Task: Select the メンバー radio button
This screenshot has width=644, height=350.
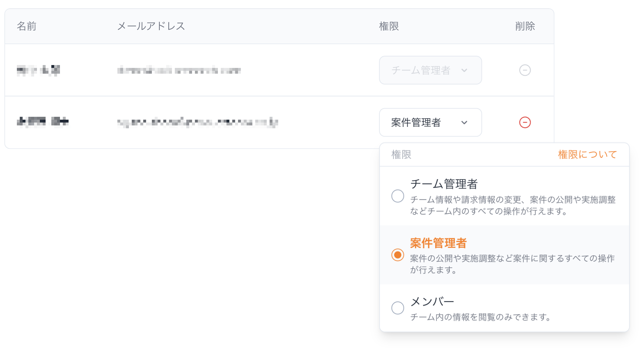Action: pos(397,308)
